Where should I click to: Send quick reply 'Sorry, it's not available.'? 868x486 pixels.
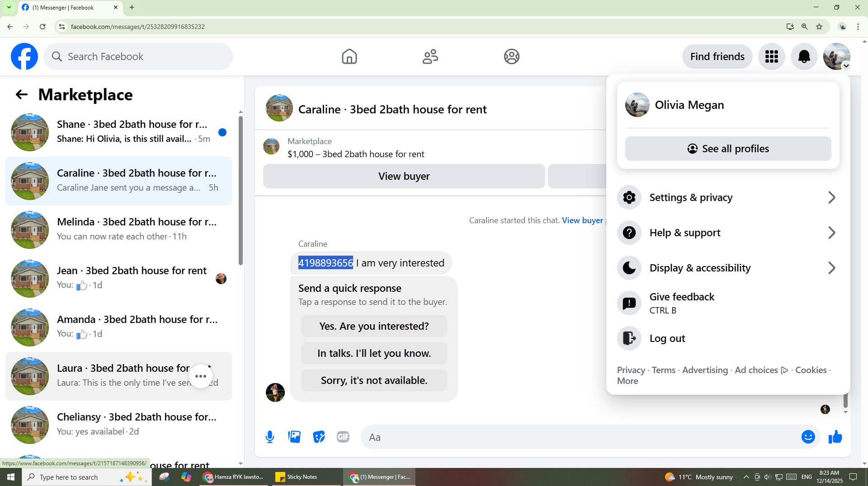[x=374, y=380]
